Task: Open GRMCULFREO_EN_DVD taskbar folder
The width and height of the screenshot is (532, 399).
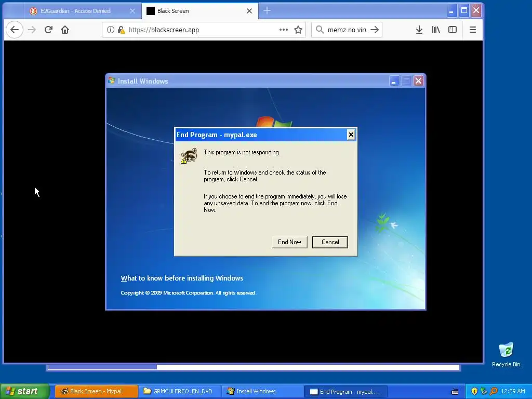Action: [x=180, y=391]
